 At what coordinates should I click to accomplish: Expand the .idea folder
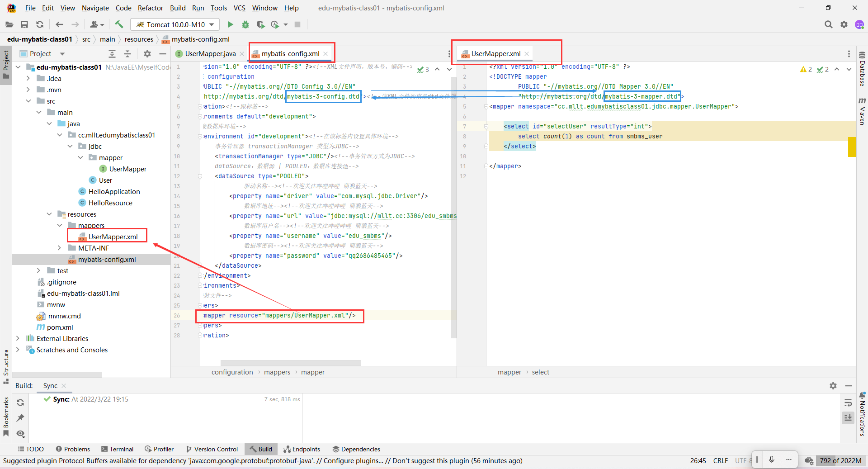pyautogui.click(x=28, y=78)
